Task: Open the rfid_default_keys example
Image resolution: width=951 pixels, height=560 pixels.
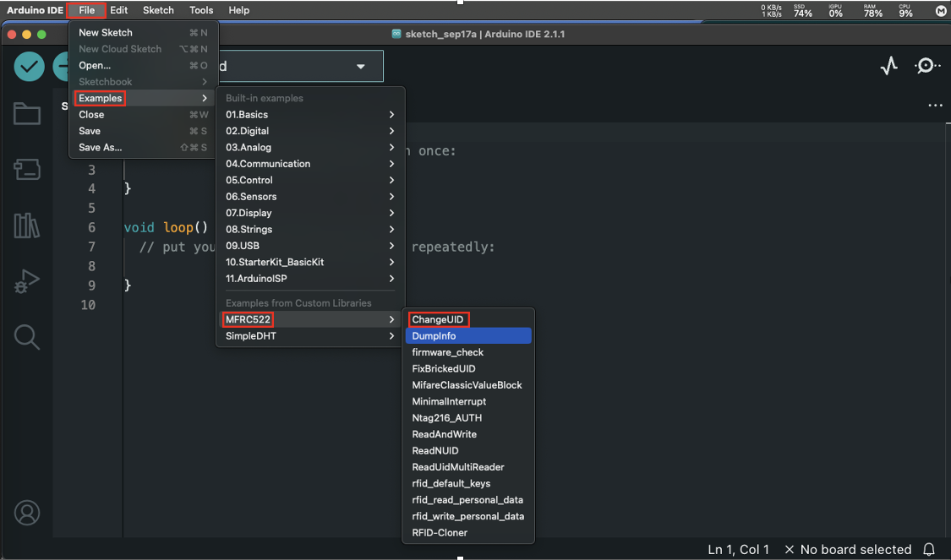Action: tap(468, 483)
